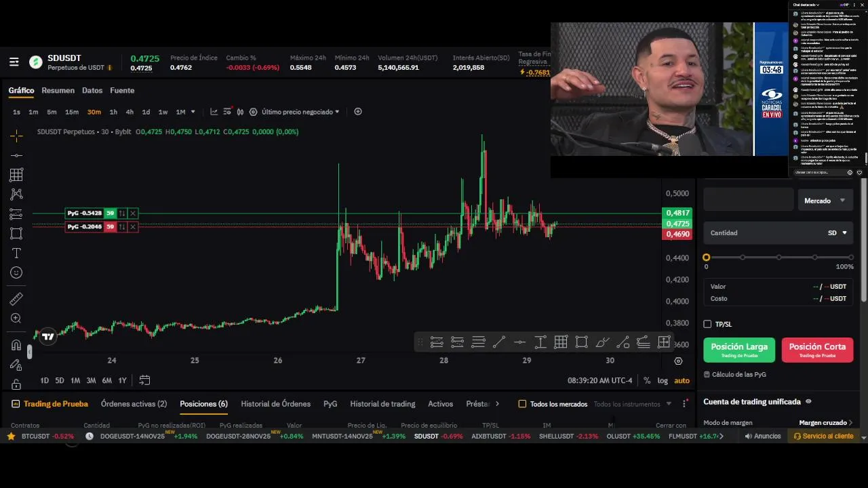Open the Mercado order type dropdown

pos(825,201)
